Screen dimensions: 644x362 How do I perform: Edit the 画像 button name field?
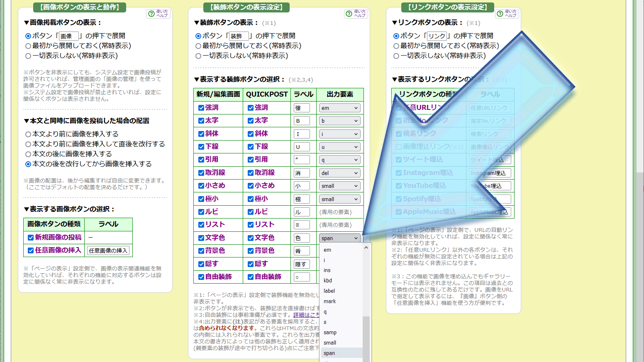pos(68,36)
